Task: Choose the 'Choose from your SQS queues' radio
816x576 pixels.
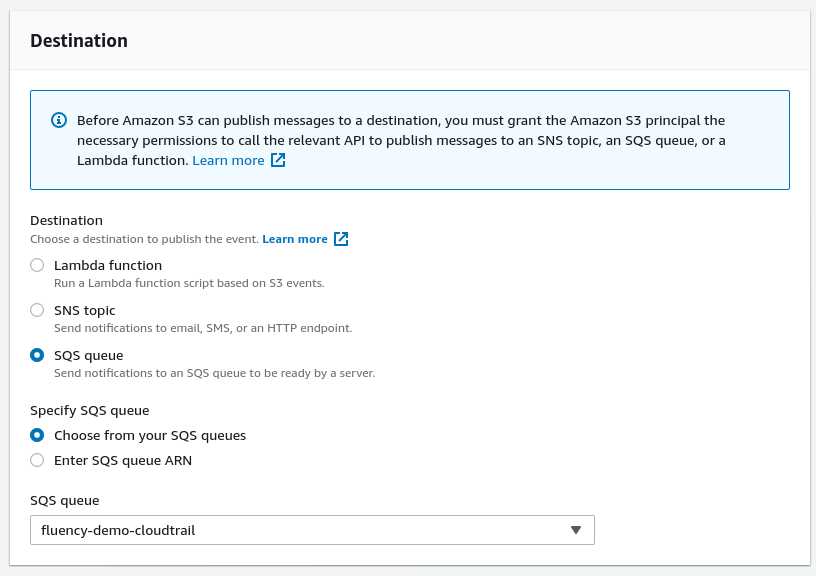Action: pos(37,435)
